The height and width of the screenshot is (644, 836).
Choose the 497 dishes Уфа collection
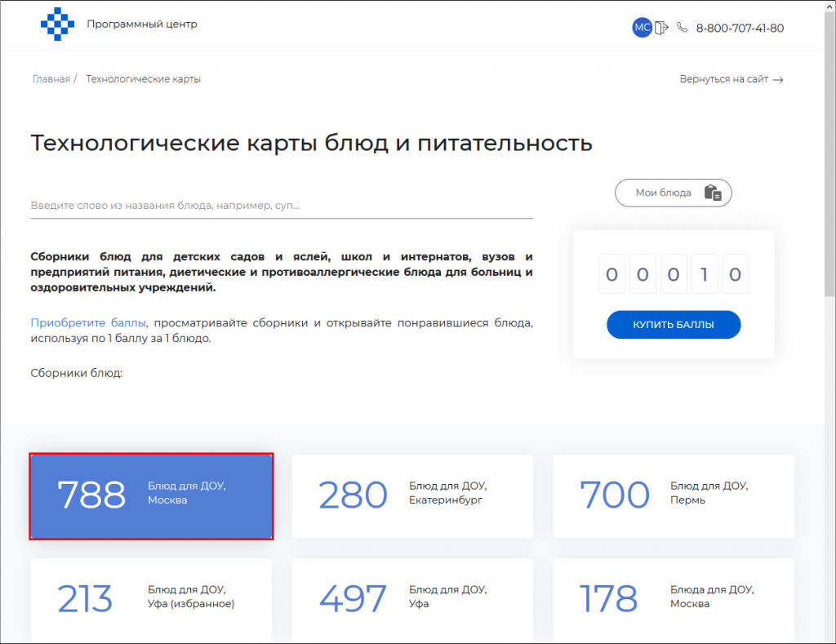tap(412, 599)
